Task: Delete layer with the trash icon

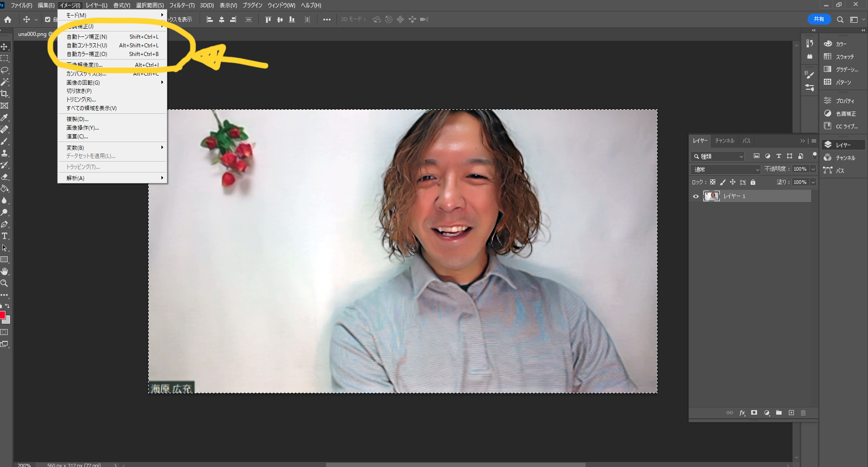Action: [803, 413]
